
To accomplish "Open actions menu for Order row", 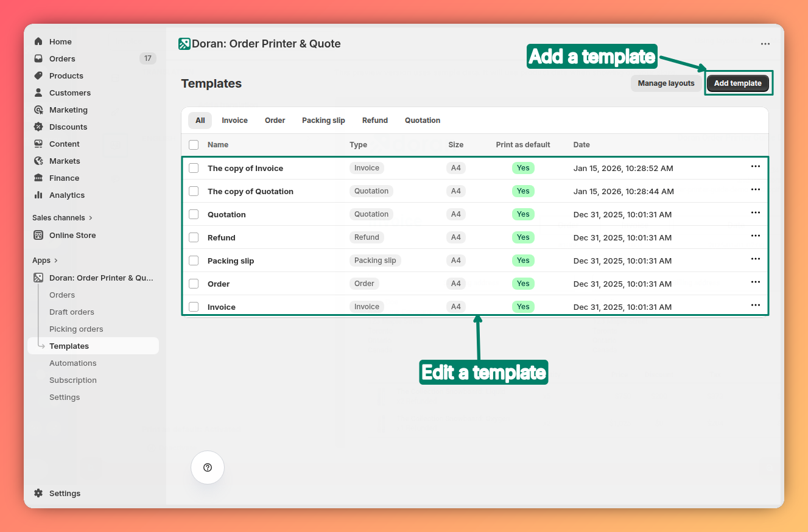I will (x=756, y=282).
